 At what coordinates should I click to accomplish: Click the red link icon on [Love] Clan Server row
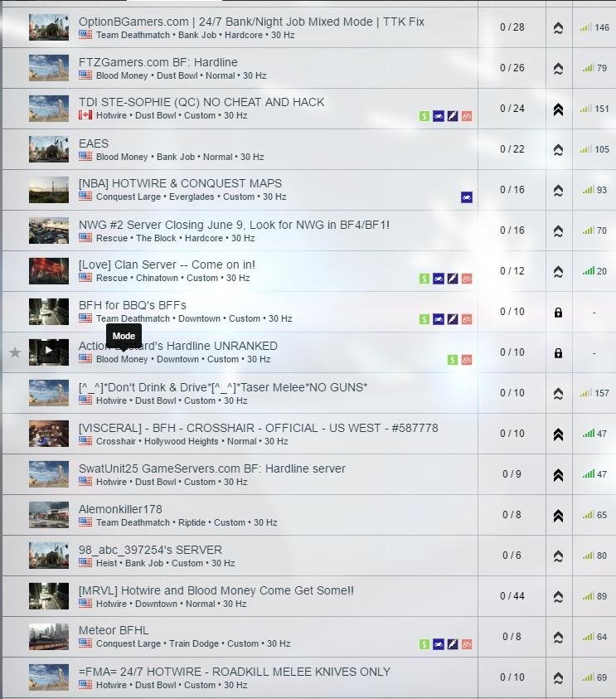pos(467,279)
